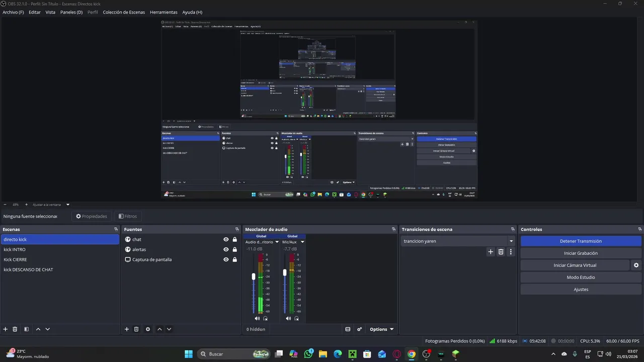The image size is (644, 362).
Task: Show hidden system tray icons chevron
Action: coord(553,354)
